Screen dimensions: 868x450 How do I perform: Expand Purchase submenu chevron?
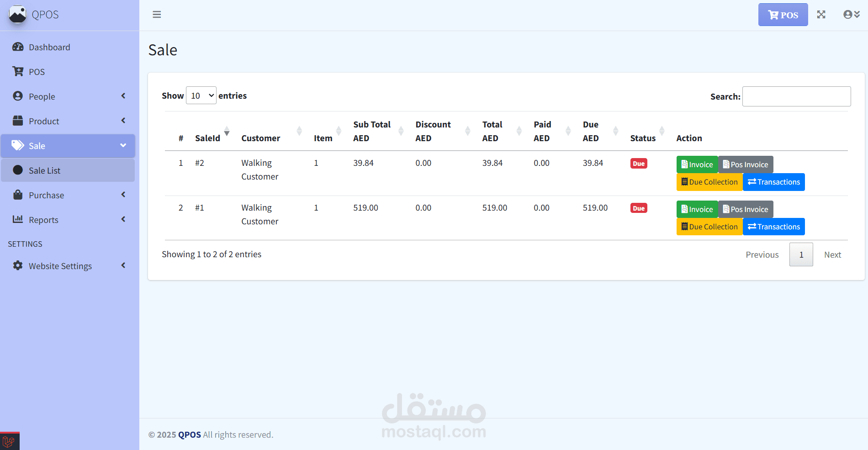click(x=123, y=195)
